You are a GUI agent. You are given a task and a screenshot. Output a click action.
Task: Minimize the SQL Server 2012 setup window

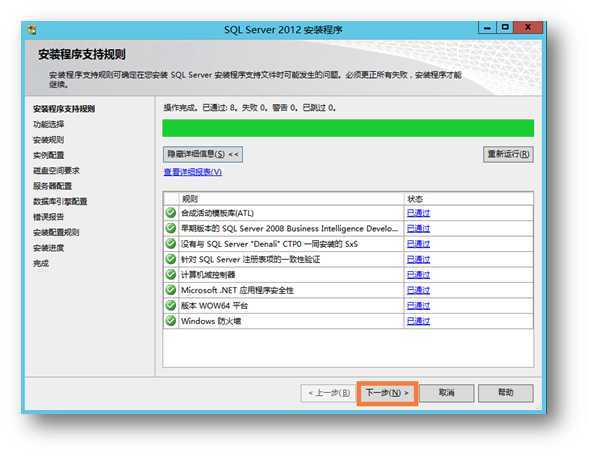pos(488,28)
